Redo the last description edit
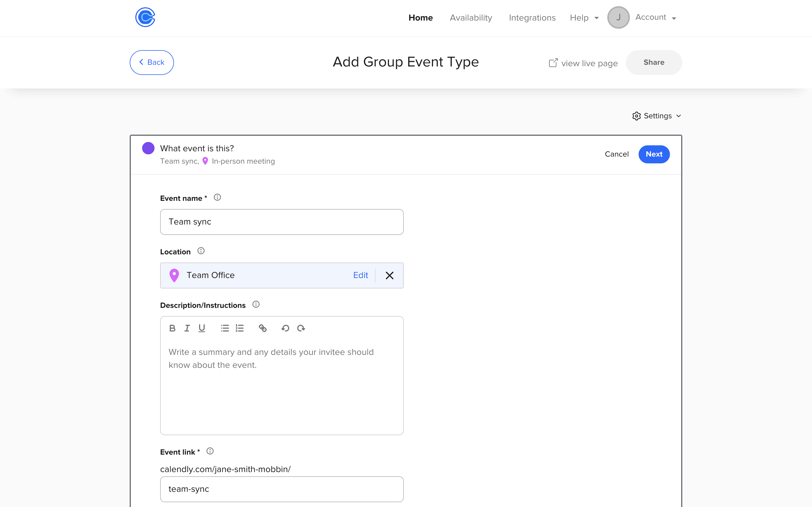Image resolution: width=812 pixels, height=507 pixels. 301,328
